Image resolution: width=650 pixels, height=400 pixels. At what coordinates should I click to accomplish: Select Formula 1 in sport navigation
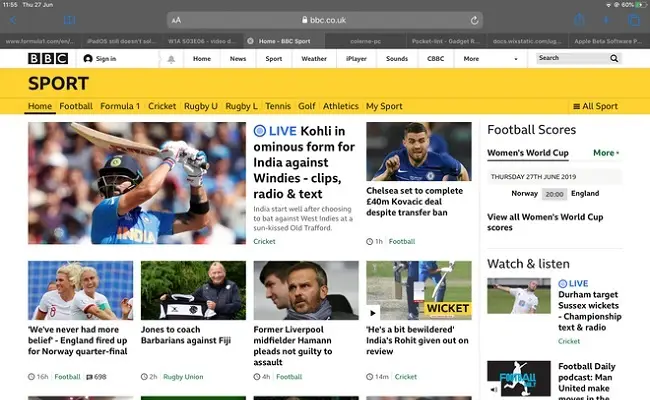(120, 106)
